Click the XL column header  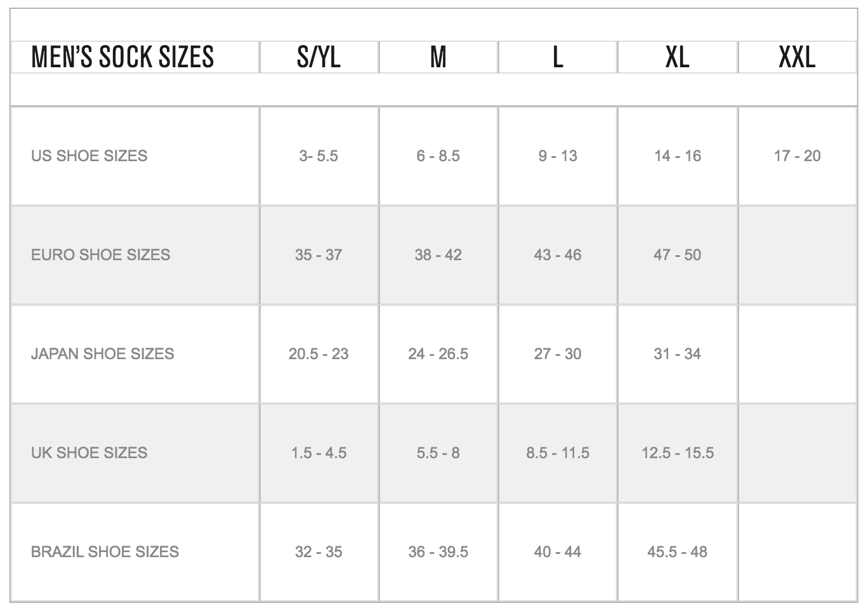coord(677,57)
